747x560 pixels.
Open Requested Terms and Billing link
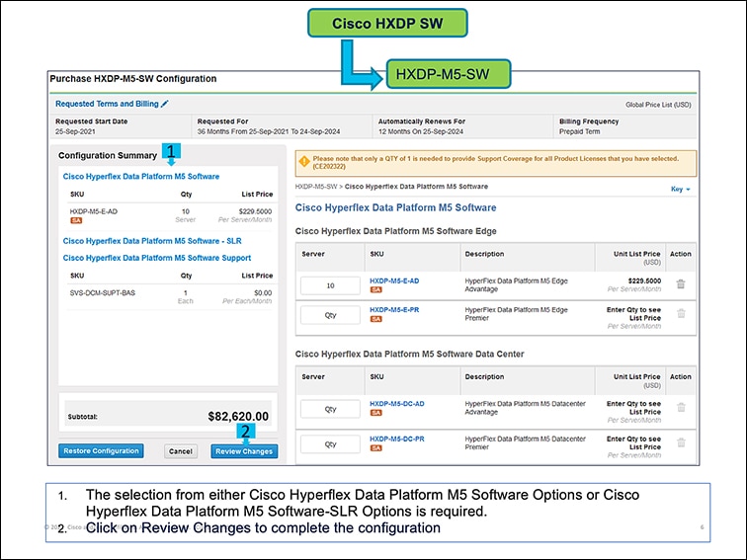click(107, 104)
